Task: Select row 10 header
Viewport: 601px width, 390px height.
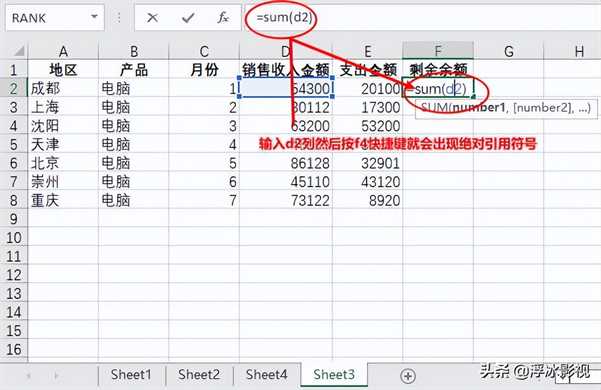Action: click(x=14, y=238)
